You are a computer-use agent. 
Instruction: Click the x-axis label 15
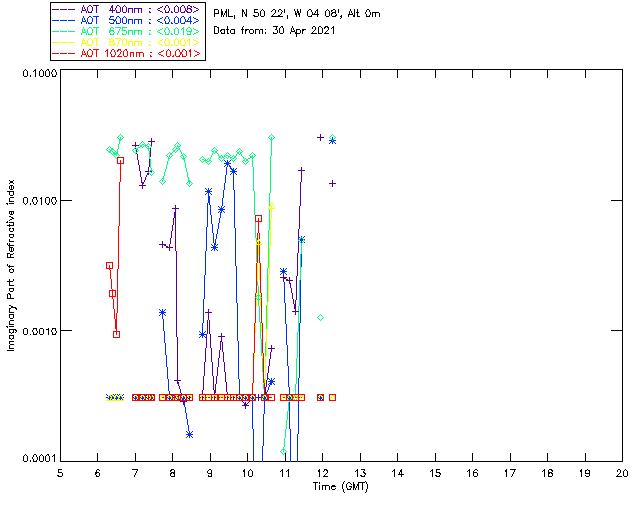coord(435,473)
